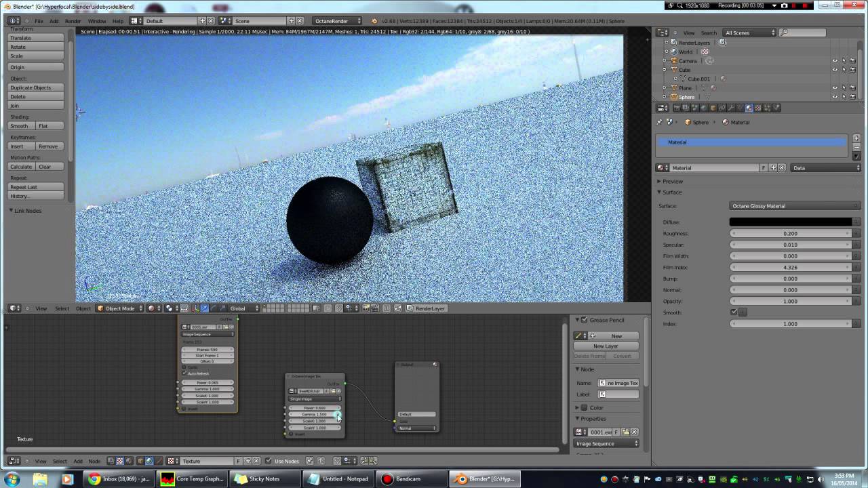The image size is (868, 488).
Task: Toggle the Use Nodes checkbox
Action: point(269,461)
